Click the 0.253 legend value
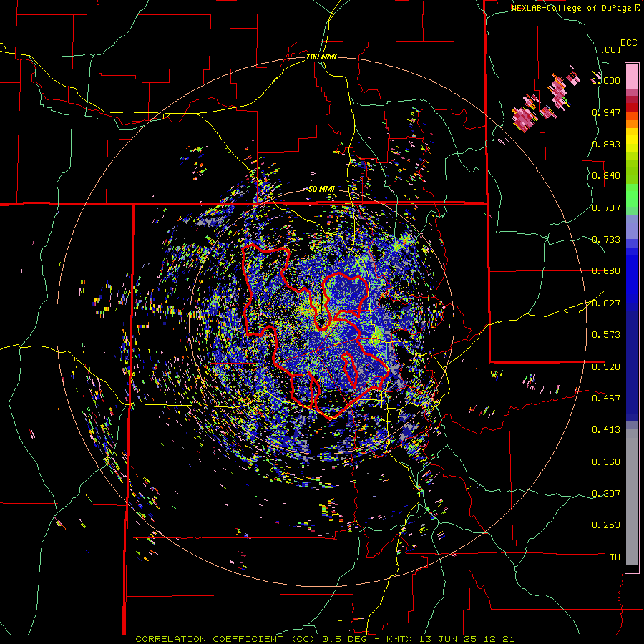Image resolution: width=644 pixels, height=644 pixels. pos(606,525)
